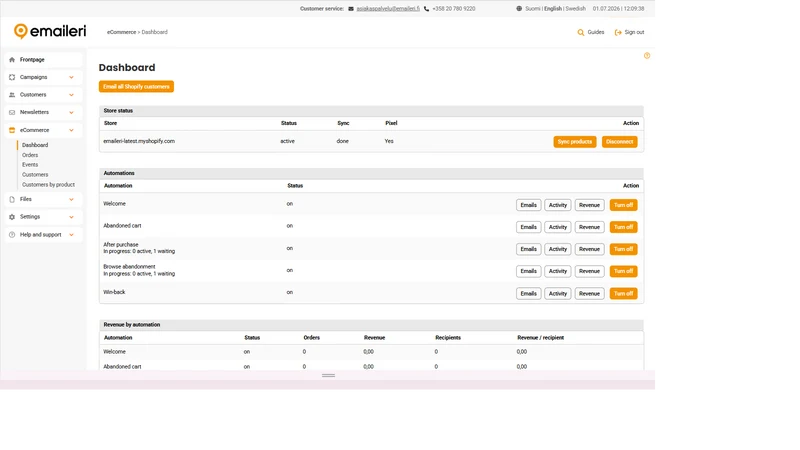
Task: Open Emails for Welcome automation
Action: click(528, 205)
